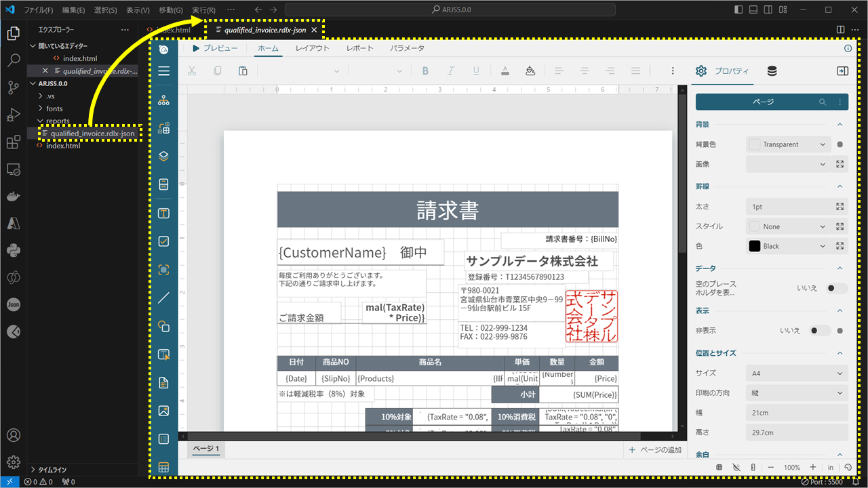868x488 pixels.
Task: Open the 背景色 Transparent dropdown
Action: pyautogui.click(x=788, y=144)
